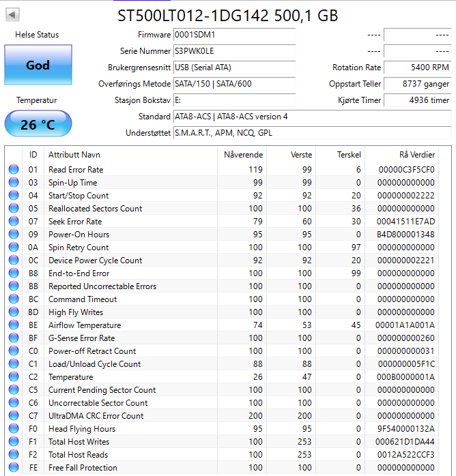Click the status icon for Power-On Hours
Screen dimensions: 456x476
pos(14,235)
